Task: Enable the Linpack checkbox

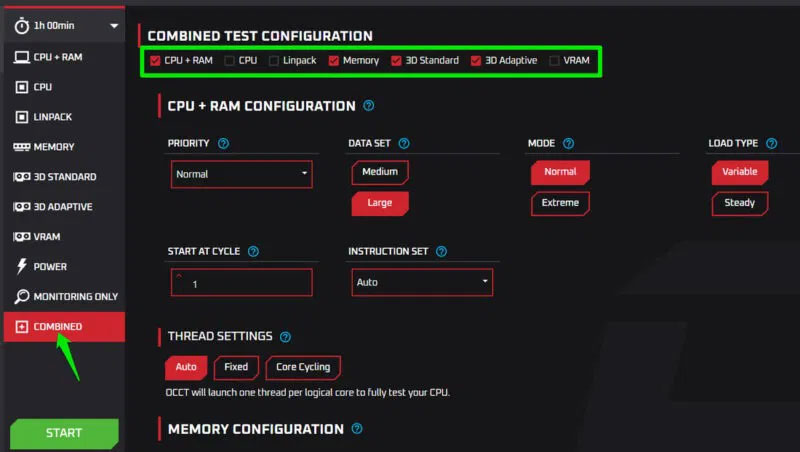Action: tap(274, 61)
